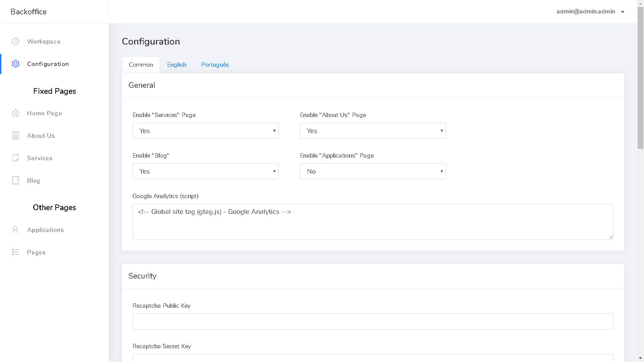Click the Services note icon

pyautogui.click(x=15, y=158)
